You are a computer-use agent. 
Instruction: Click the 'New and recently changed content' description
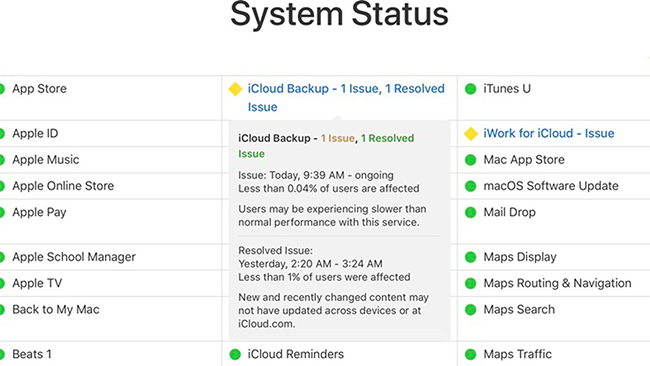tap(333, 310)
